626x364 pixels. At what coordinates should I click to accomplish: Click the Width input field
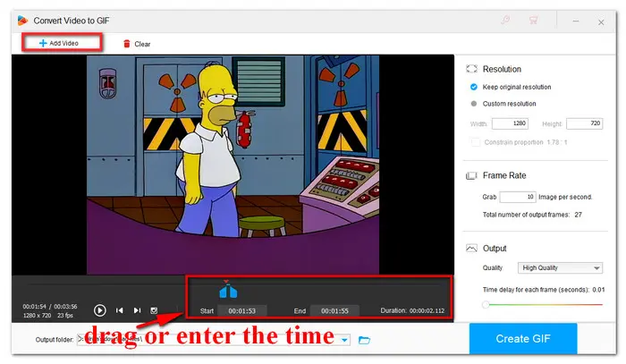(510, 123)
